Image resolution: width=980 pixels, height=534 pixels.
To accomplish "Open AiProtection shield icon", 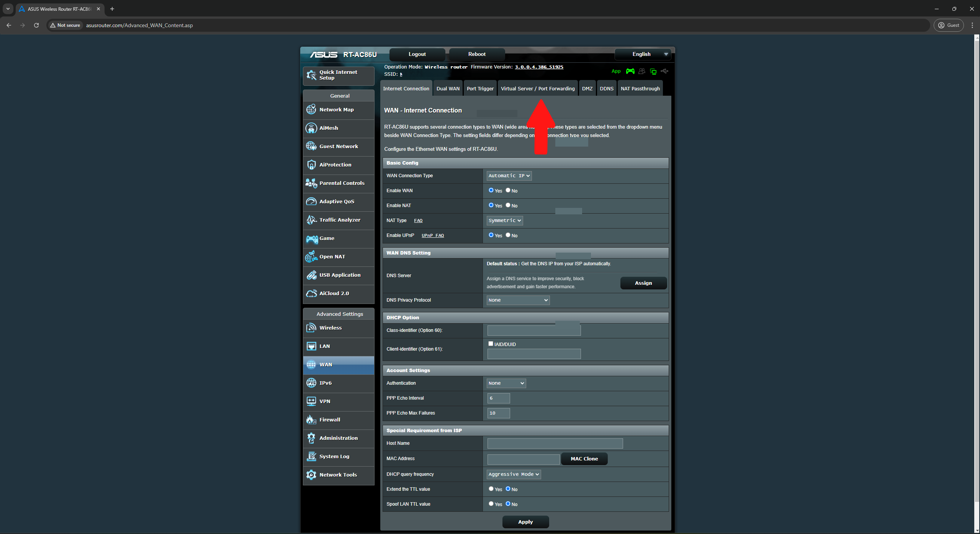I will pos(311,165).
